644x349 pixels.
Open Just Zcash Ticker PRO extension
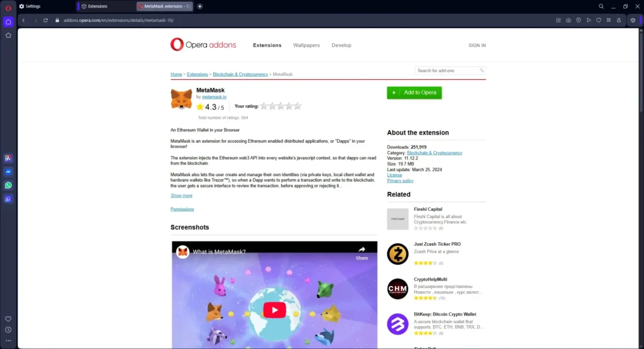point(437,244)
